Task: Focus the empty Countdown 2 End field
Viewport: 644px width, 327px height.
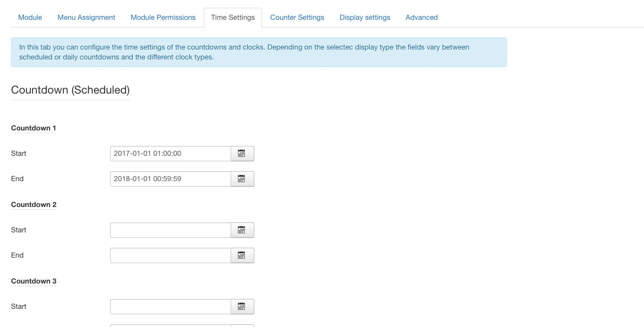Action: coord(171,255)
